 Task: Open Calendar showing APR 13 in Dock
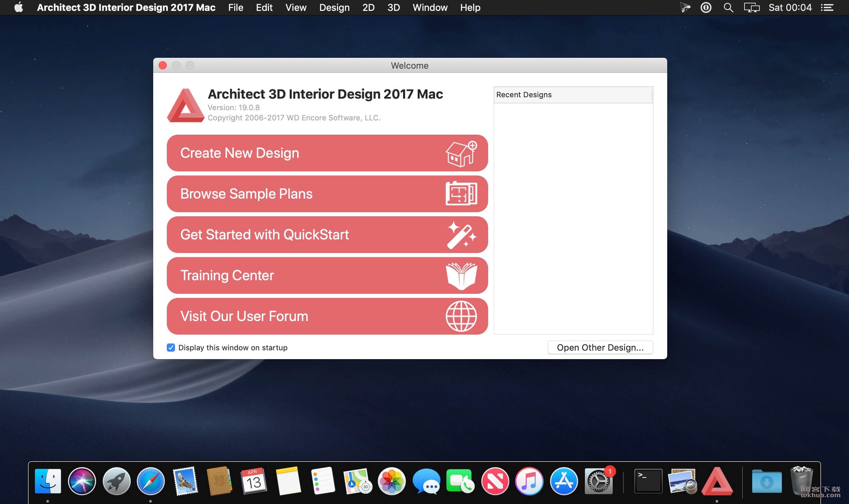tap(254, 481)
